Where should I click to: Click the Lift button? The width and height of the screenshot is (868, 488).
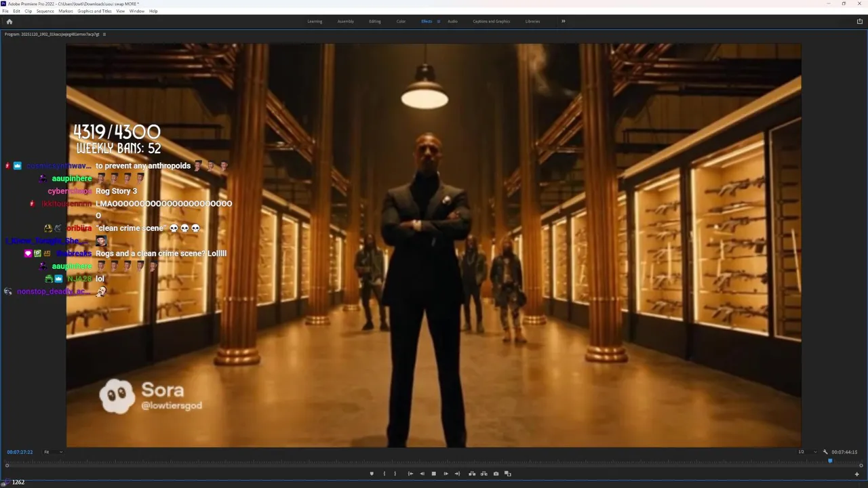pos(472,474)
